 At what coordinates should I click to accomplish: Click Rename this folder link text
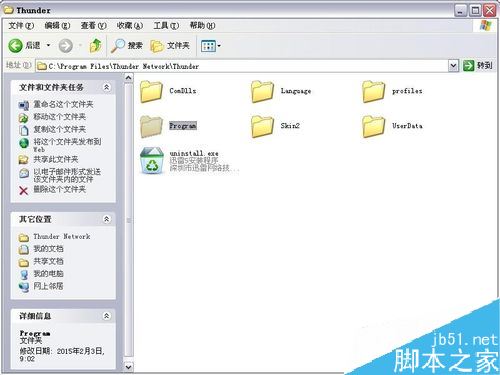(63, 105)
